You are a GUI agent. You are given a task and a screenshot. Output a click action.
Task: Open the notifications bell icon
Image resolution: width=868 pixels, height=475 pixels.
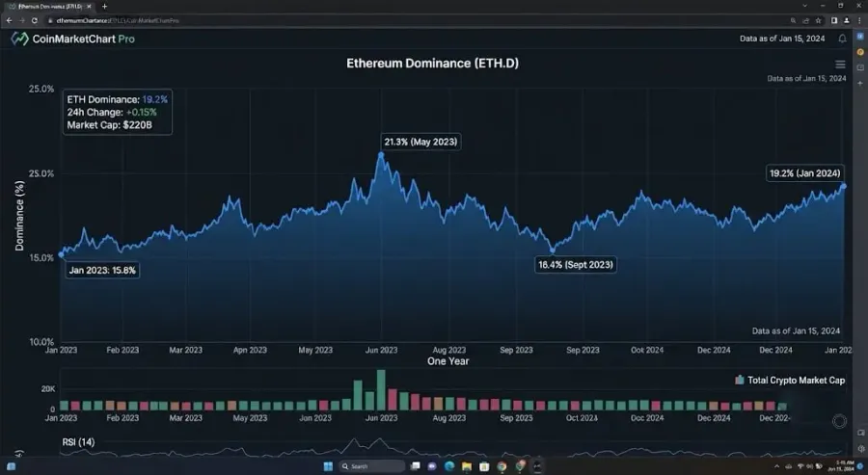(842, 39)
